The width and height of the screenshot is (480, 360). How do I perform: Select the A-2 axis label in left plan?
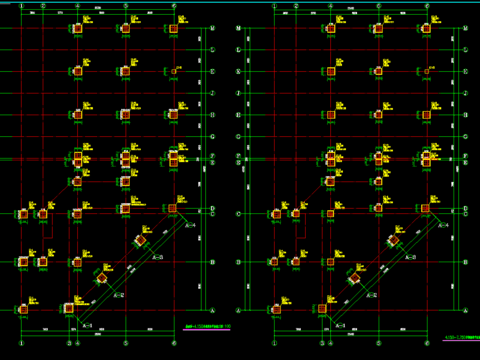119,295
